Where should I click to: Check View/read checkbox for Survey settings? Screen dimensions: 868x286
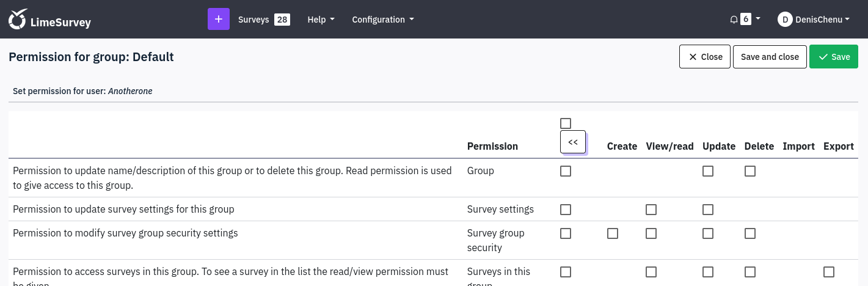[651, 210]
